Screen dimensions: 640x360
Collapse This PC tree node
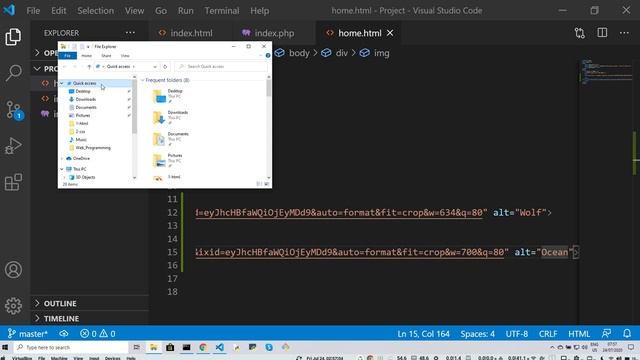pyautogui.click(x=62, y=169)
